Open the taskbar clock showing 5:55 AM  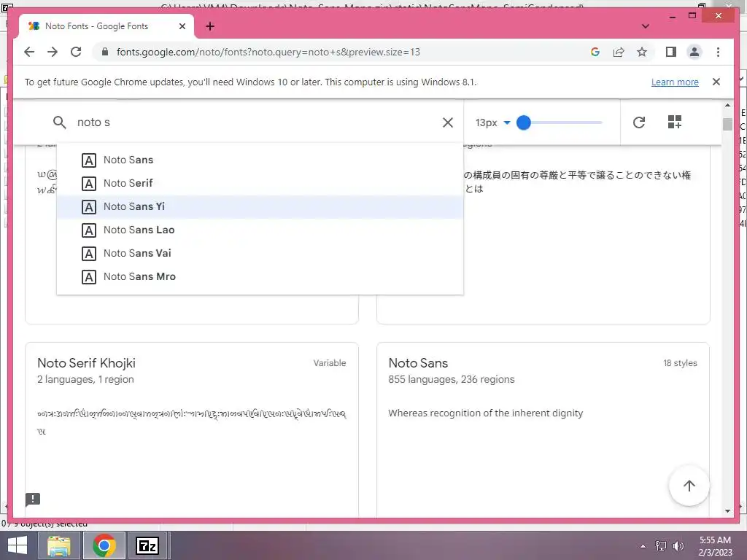click(715, 546)
